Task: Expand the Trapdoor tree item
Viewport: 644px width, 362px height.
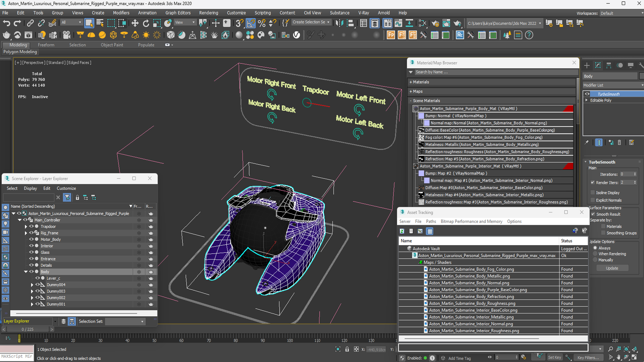Action: [x=26, y=227]
